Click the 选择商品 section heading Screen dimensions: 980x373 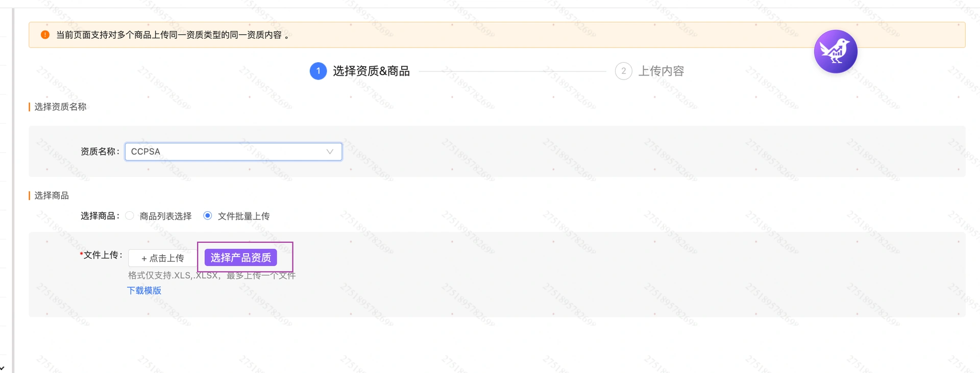tap(52, 195)
